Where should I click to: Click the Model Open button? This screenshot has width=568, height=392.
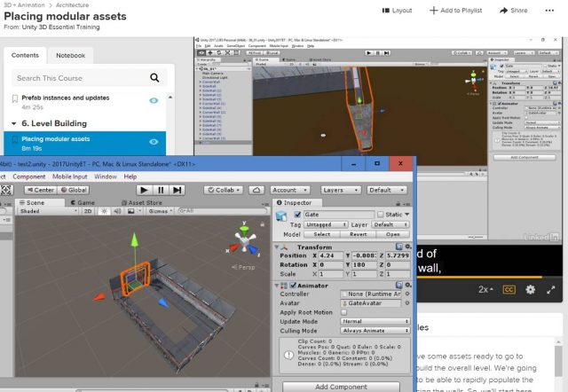tap(393, 234)
